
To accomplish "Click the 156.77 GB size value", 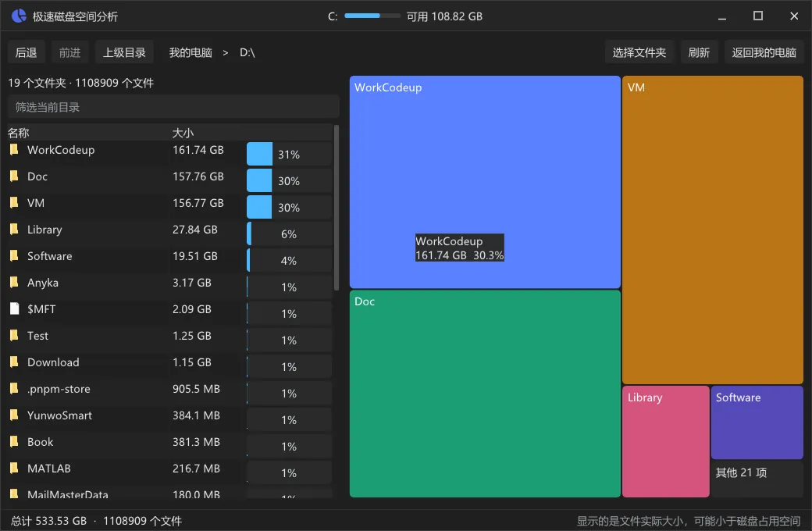I will [x=198, y=202].
